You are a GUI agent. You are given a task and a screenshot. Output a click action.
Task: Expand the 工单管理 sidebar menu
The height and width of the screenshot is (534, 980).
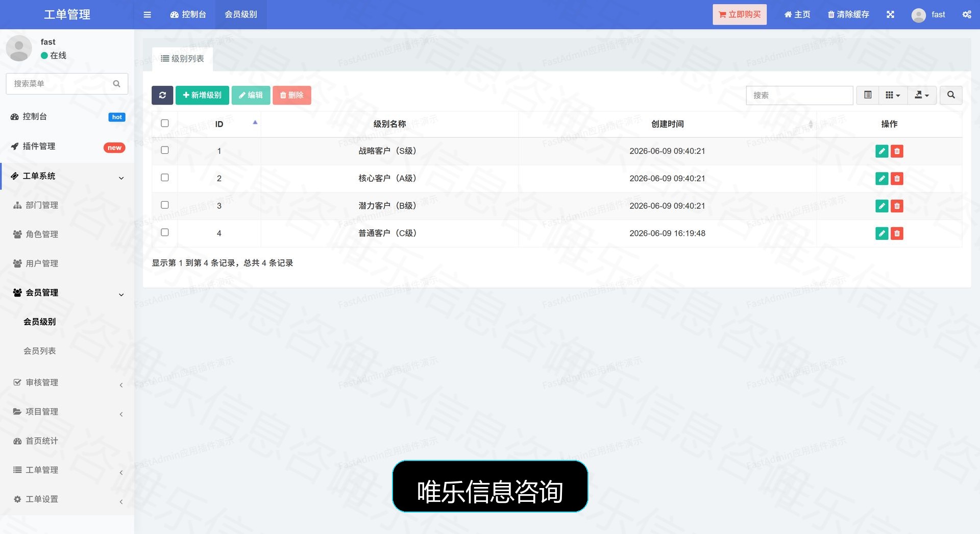[x=67, y=470]
